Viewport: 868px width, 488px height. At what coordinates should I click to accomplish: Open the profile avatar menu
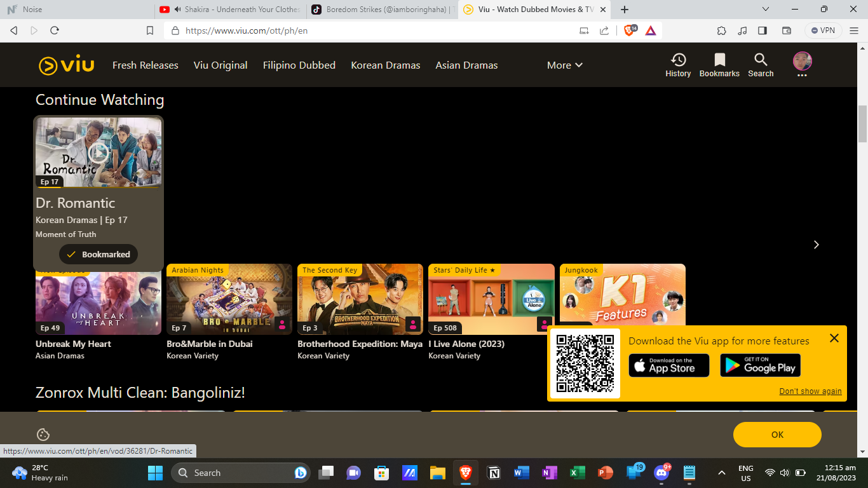tap(803, 65)
